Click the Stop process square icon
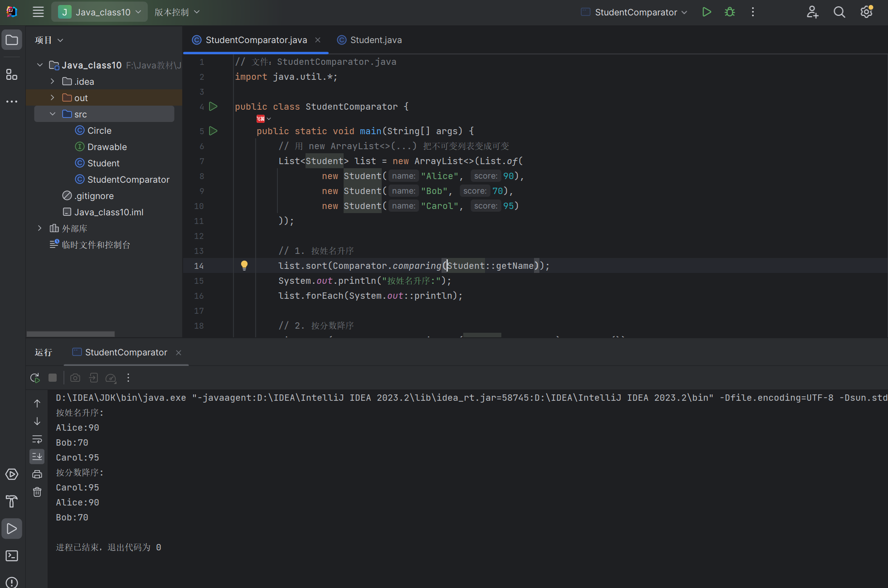This screenshot has height=588, width=888. click(x=53, y=378)
